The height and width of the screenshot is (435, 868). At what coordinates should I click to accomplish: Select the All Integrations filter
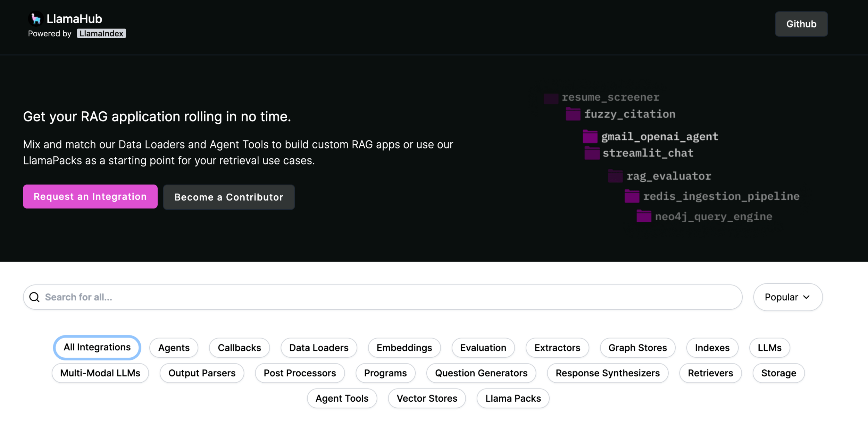click(97, 347)
